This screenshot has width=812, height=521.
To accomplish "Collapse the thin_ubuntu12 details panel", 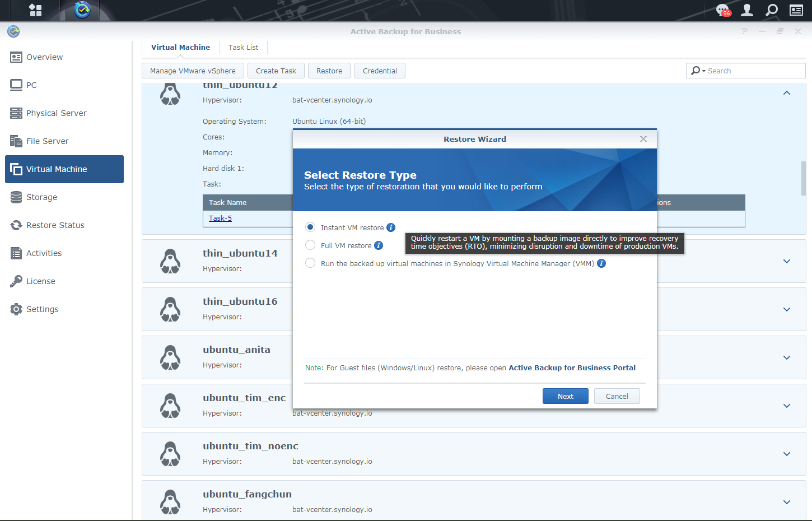I will click(x=786, y=93).
